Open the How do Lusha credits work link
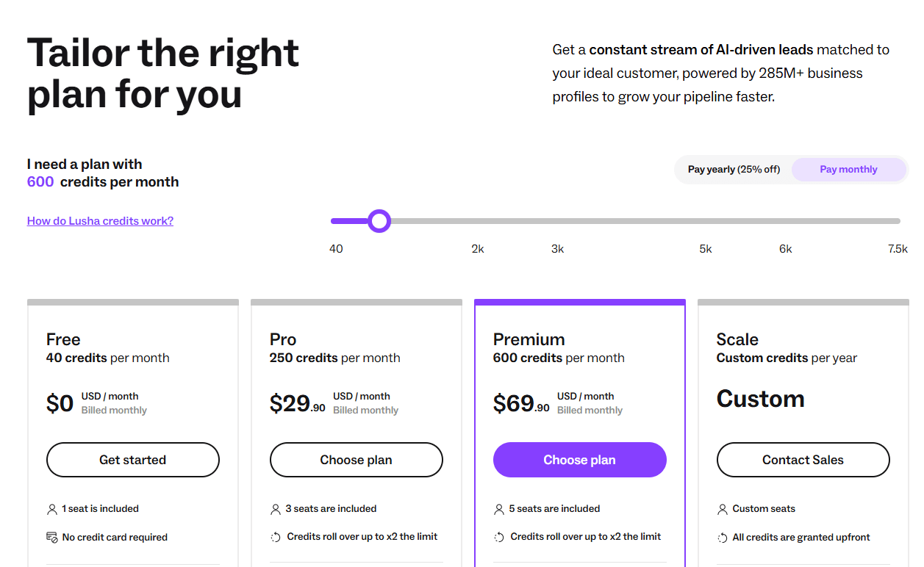The image size is (924, 567). (x=100, y=221)
